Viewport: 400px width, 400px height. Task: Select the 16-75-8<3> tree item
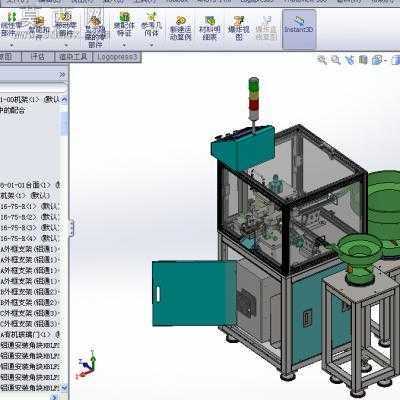pos(29,228)
